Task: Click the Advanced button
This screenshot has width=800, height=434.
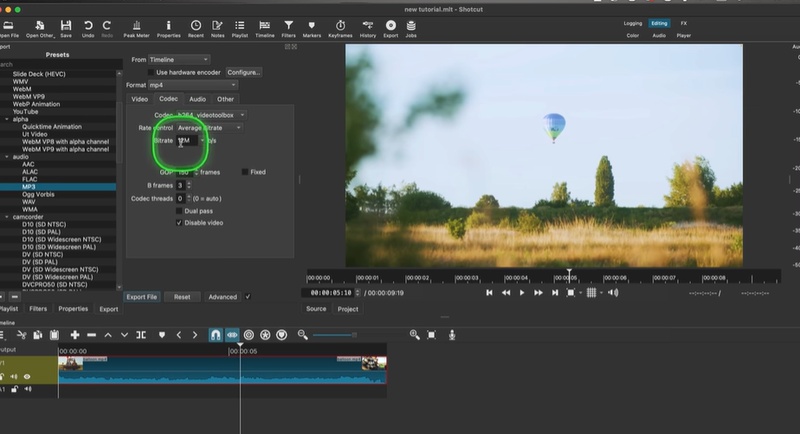Action: pyautogui.click(x=222, y=297)
